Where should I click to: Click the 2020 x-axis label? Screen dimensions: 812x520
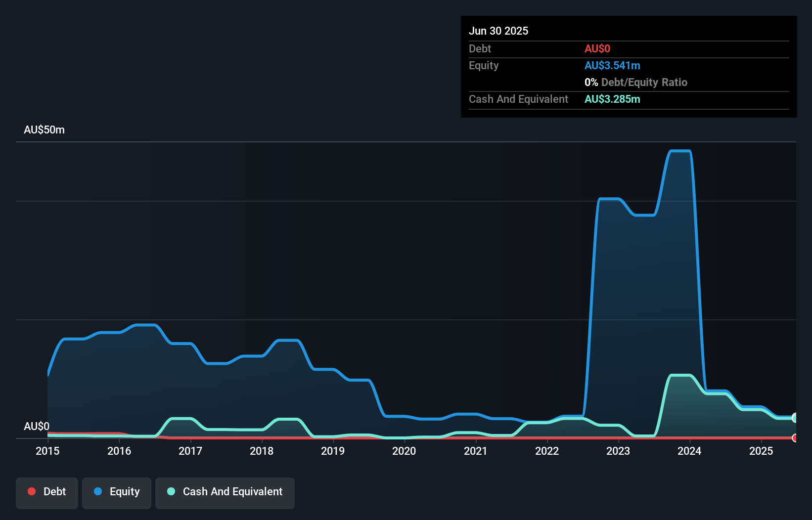click(404, 451)
